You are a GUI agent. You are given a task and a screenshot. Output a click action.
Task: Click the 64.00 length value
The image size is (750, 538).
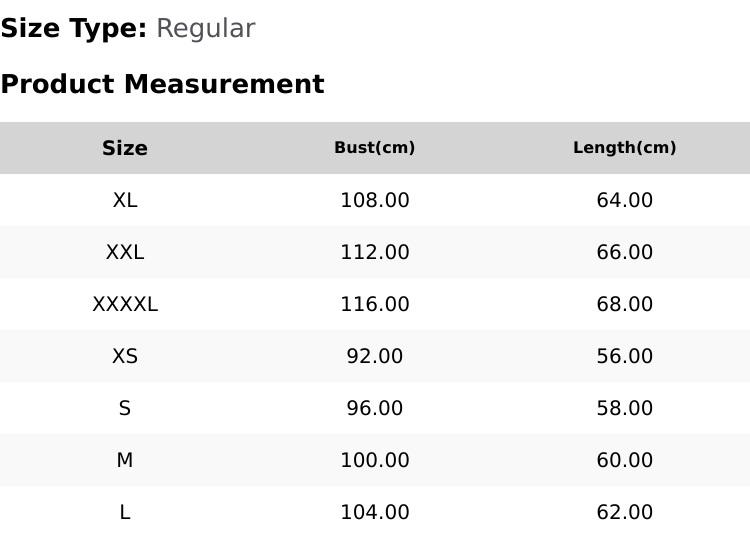tap(625, 200)
